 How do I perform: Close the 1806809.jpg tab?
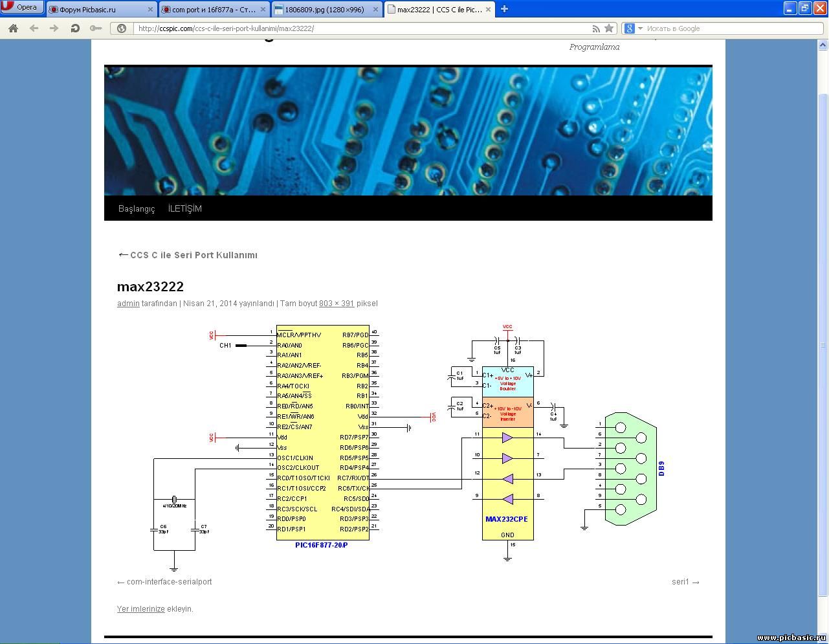[x=375, y=9]
